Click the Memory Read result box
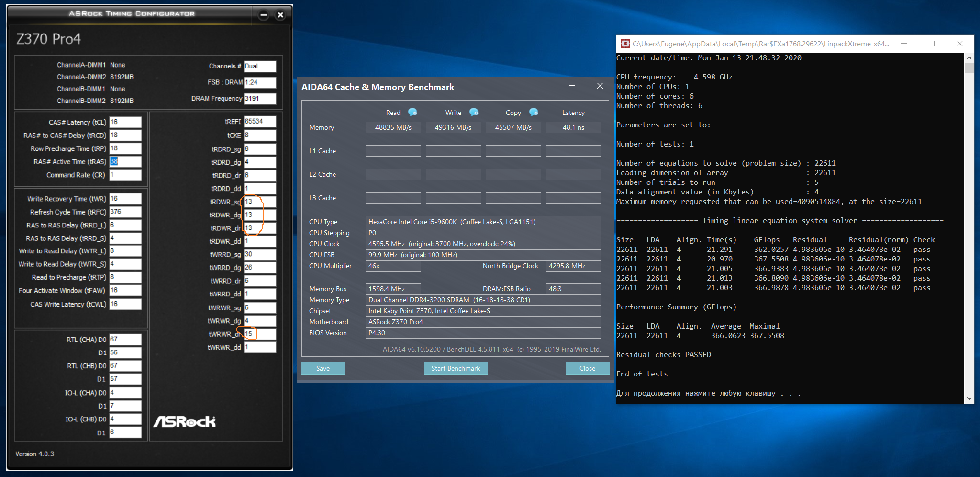Viewport: 980px width, 477px height. [393, 127]
